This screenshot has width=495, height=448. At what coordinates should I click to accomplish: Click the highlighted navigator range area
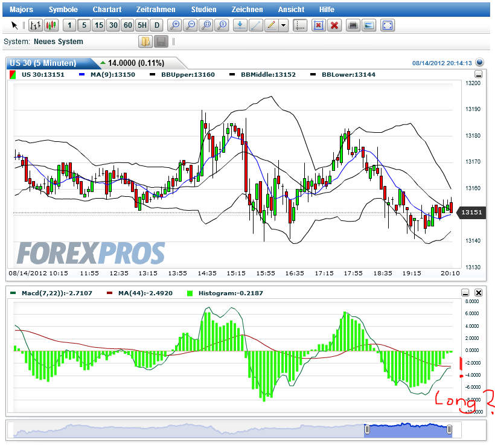click(408, 430)
